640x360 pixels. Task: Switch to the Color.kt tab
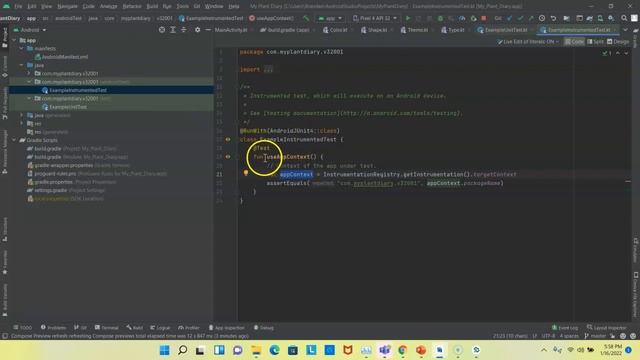point(335,30)
